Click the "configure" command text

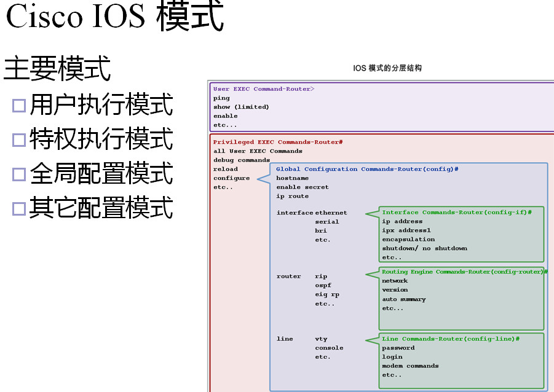tap(231, 178)
